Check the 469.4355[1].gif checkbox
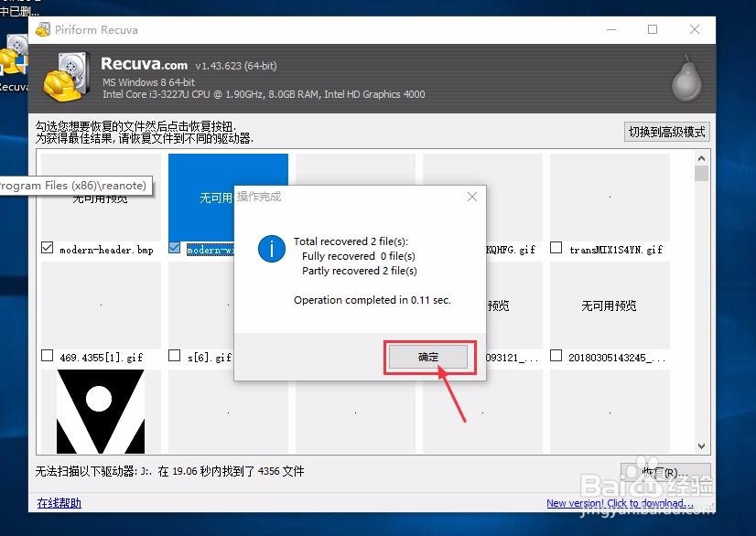Screen dimensions: 756x536 click(48, 356)
